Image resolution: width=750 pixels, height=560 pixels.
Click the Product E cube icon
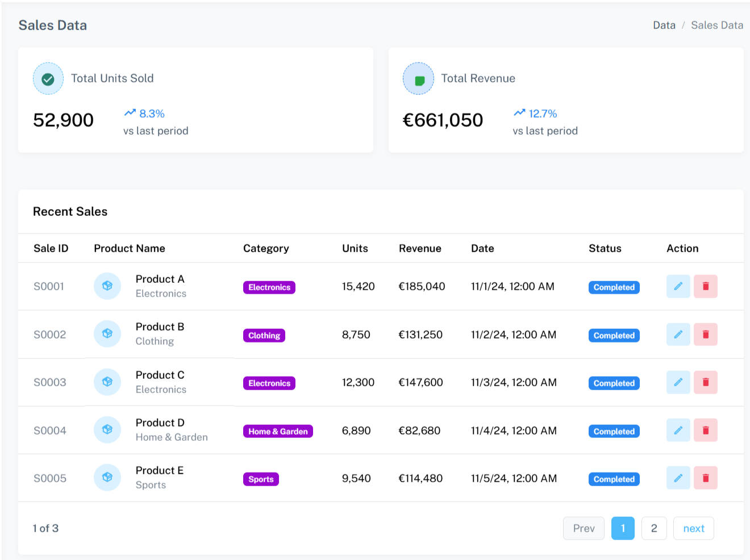[107, 478]
